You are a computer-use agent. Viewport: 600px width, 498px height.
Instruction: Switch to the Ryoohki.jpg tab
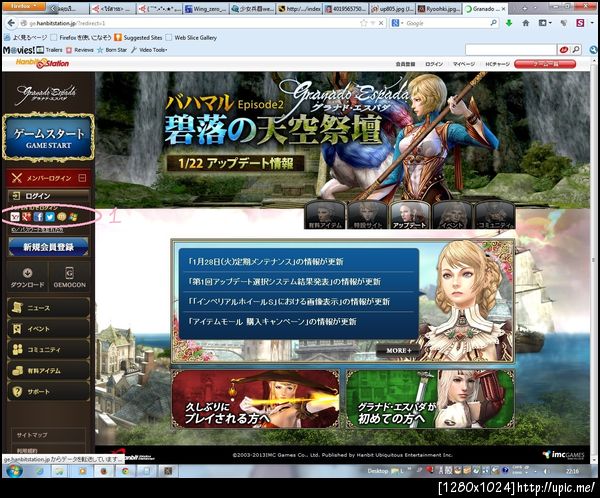pyautogui.click(x=439, y=8)
